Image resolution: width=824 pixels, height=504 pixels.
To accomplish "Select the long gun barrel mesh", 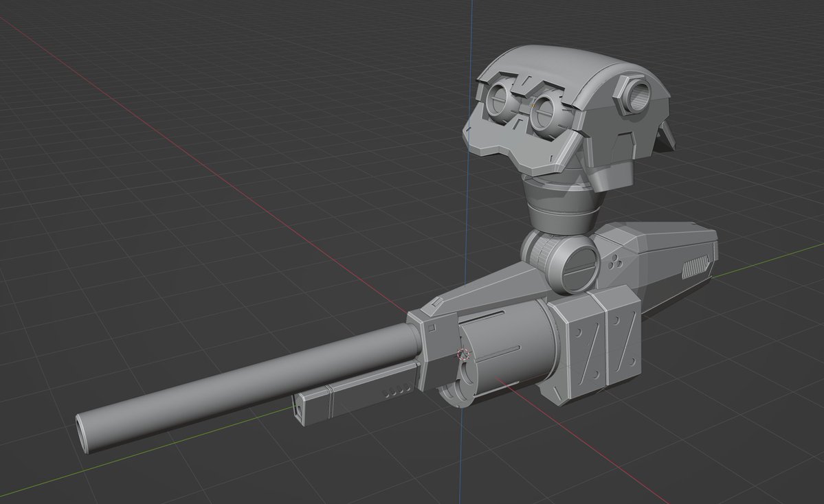I will [247, 389].
